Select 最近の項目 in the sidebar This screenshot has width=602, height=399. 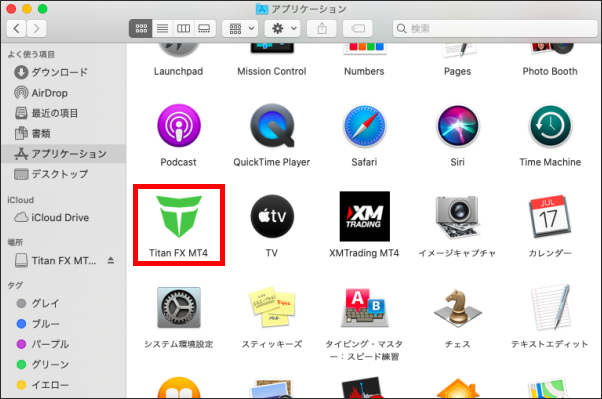click(63, 113)
